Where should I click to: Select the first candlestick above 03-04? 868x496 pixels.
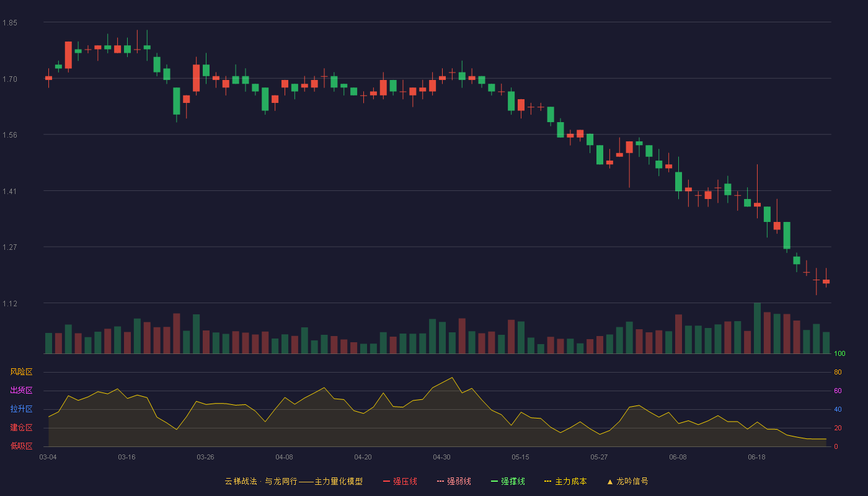tap(48, 78)
